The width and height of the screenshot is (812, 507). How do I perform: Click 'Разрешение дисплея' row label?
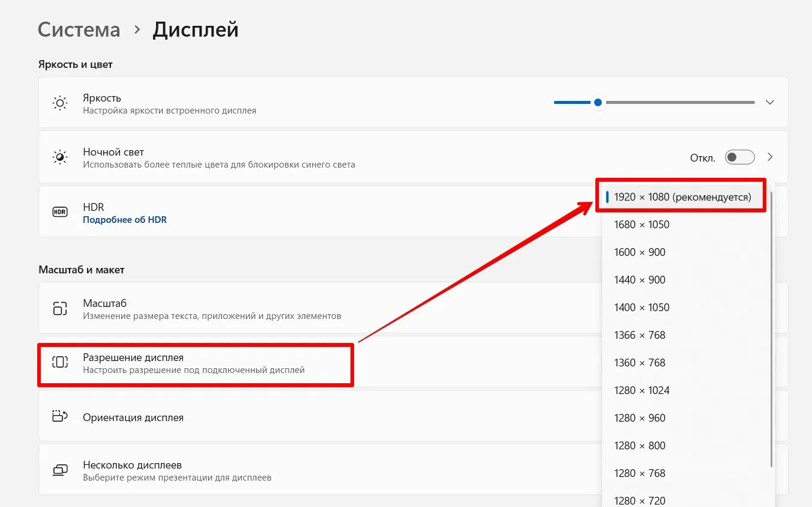click(133, 357)
